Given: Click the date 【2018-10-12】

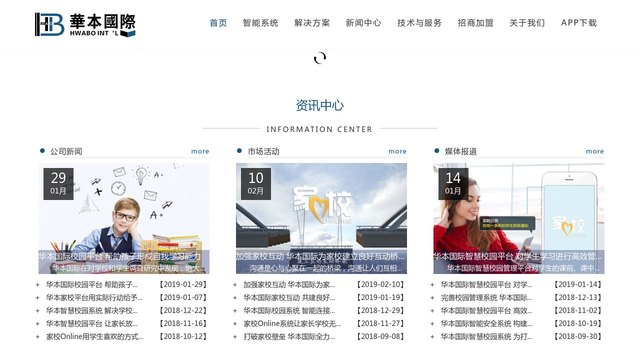Looking at the screenshot, I should point(183,337).
